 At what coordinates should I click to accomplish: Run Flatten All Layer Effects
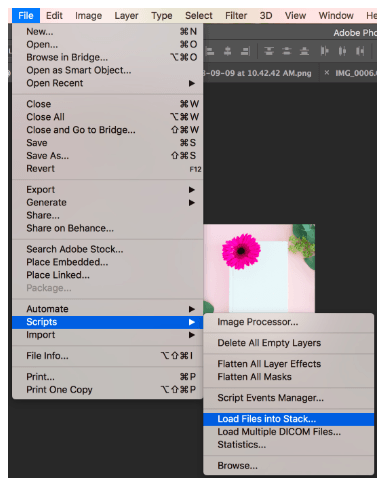[288, 364]
